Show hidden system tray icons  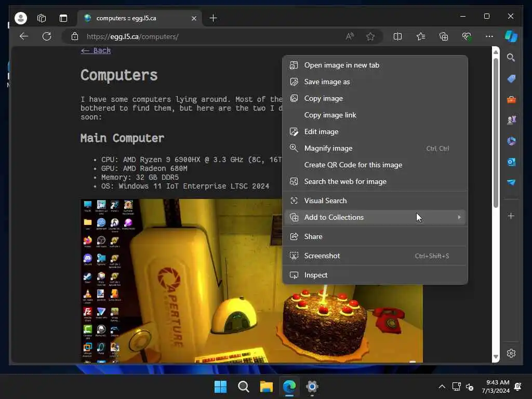click(x=442, y=387)
